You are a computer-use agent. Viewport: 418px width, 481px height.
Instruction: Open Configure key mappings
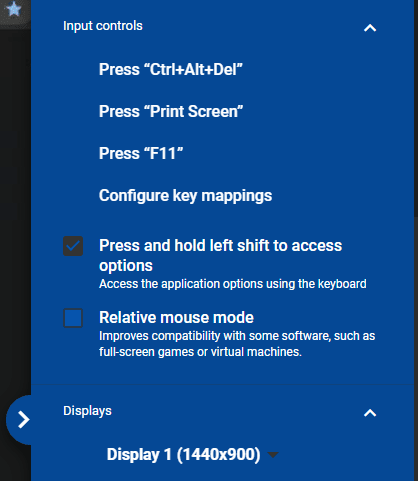(x=185, y=196)
